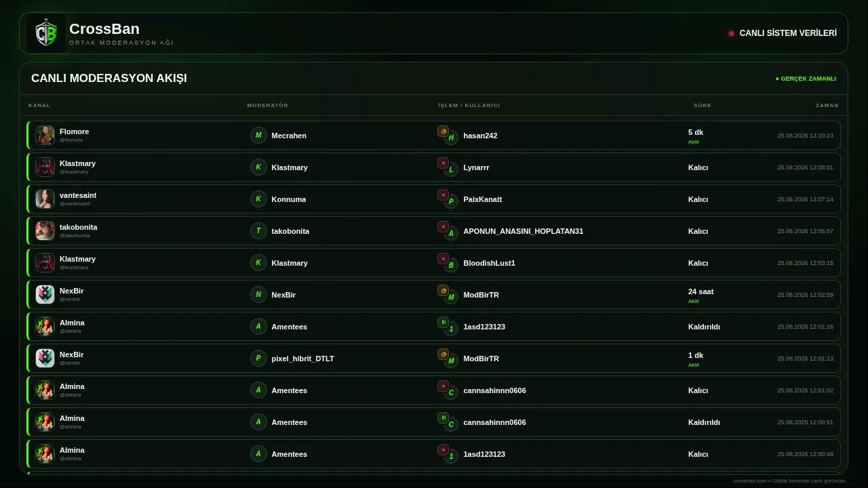Open the Flomore channel avatar

click(45, 135)
